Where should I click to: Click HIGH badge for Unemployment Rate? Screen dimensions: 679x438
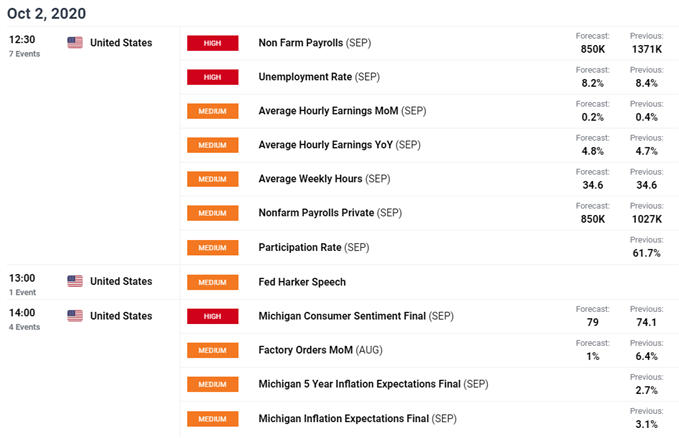(212, 77)
